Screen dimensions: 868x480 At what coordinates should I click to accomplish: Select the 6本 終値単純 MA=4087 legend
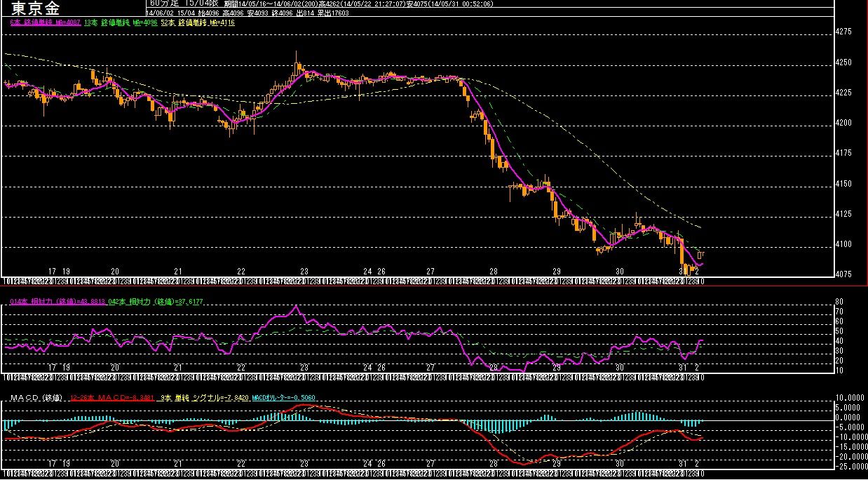point(46,22)
